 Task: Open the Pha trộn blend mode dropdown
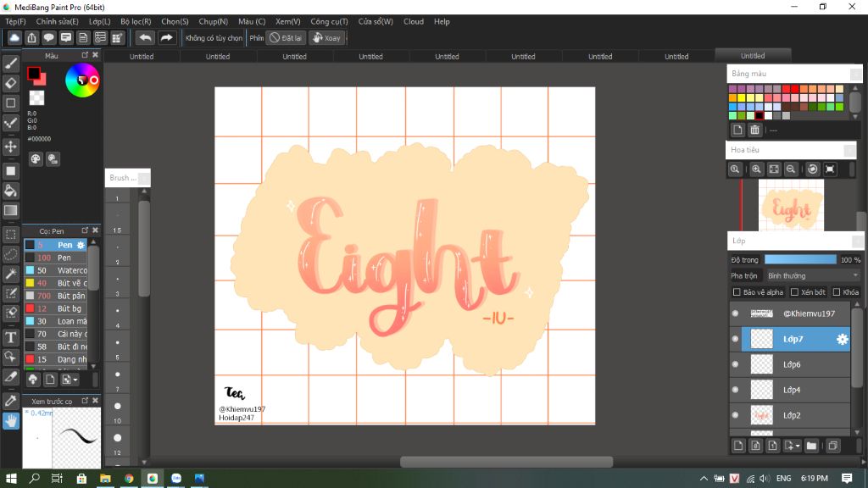pyautogui.click(x=813, y=275)
